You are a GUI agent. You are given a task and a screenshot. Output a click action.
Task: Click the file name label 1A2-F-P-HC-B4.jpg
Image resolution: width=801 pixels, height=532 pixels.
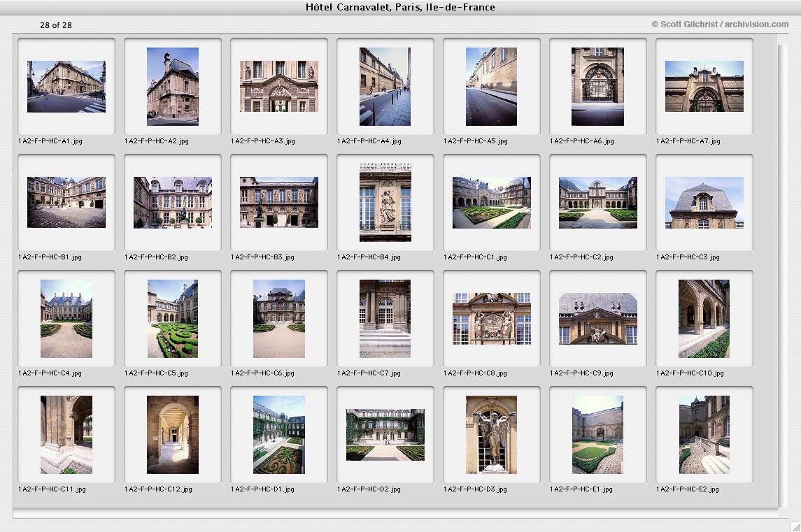point(368,257)
